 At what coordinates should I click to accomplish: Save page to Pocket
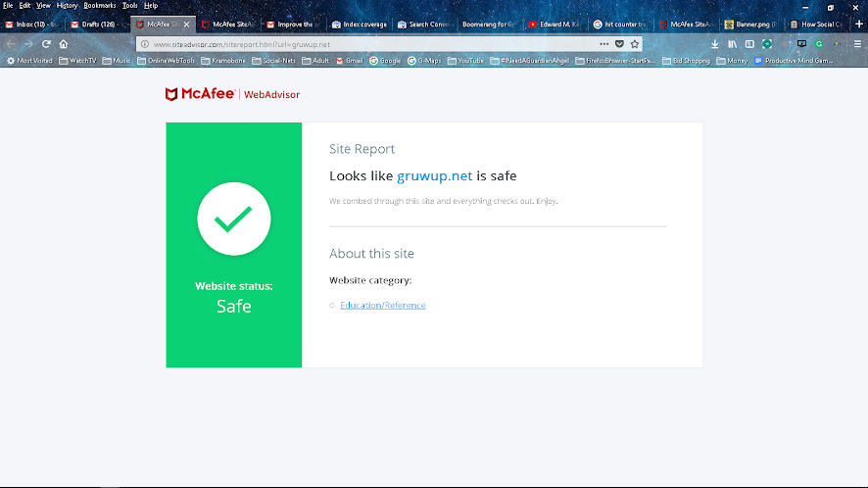[x=619, y=44]
